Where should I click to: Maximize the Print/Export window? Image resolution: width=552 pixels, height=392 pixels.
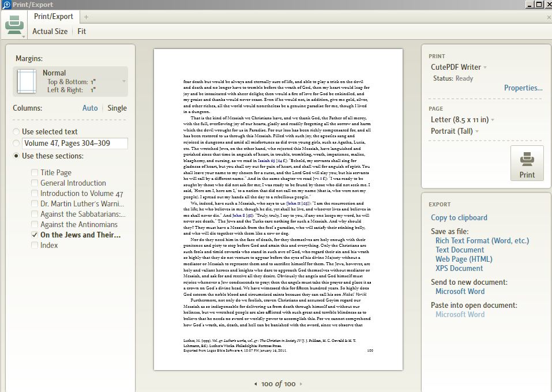539,5
